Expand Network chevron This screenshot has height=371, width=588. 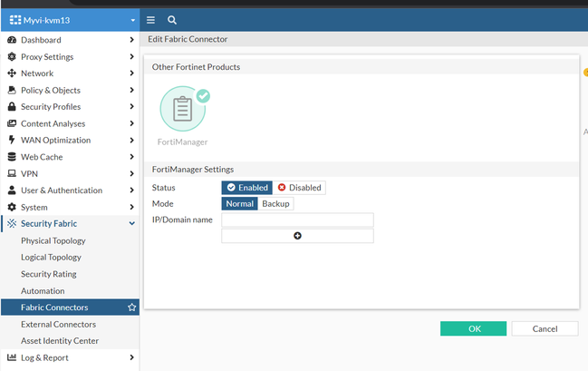(131, 73)
